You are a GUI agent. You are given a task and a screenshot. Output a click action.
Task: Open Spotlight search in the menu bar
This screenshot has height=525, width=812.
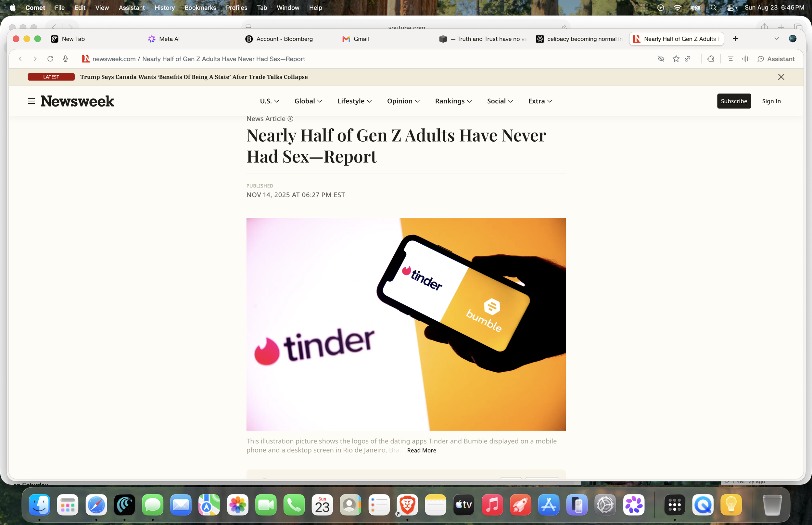pyautogui.click(x=714, y=7)
